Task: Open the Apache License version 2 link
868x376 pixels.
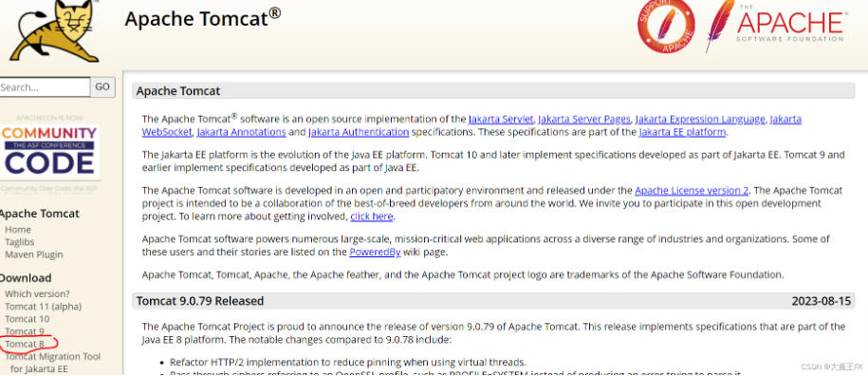Action: tap(692, 191)
